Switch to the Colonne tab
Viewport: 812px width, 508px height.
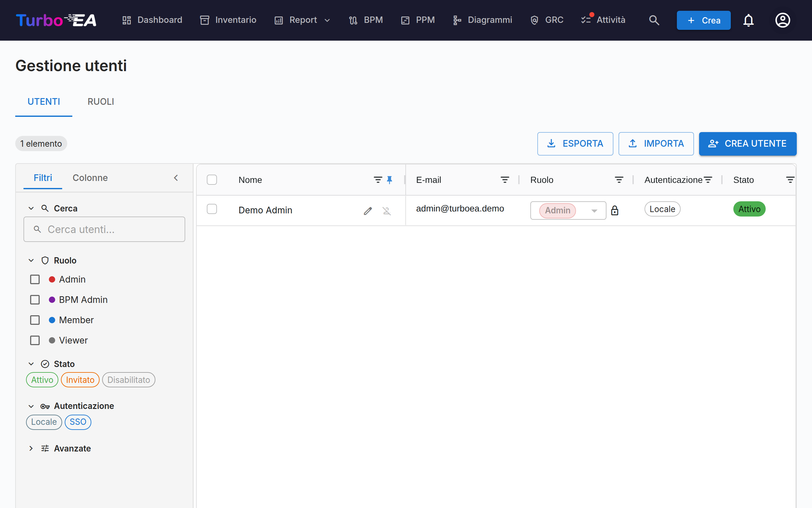click(90, 178)
